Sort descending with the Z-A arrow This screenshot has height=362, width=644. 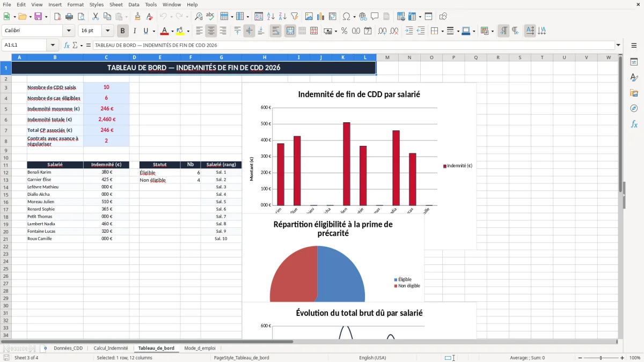[283, 17]
